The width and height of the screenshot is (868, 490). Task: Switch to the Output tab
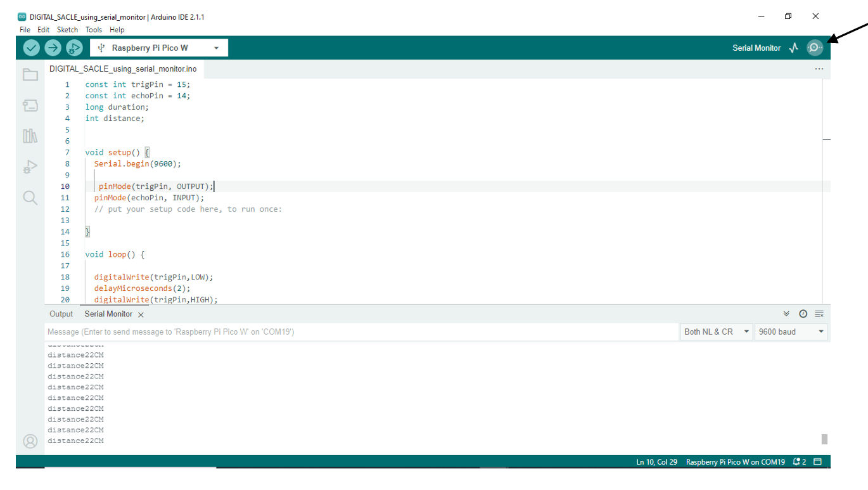(x=61, y=314)
